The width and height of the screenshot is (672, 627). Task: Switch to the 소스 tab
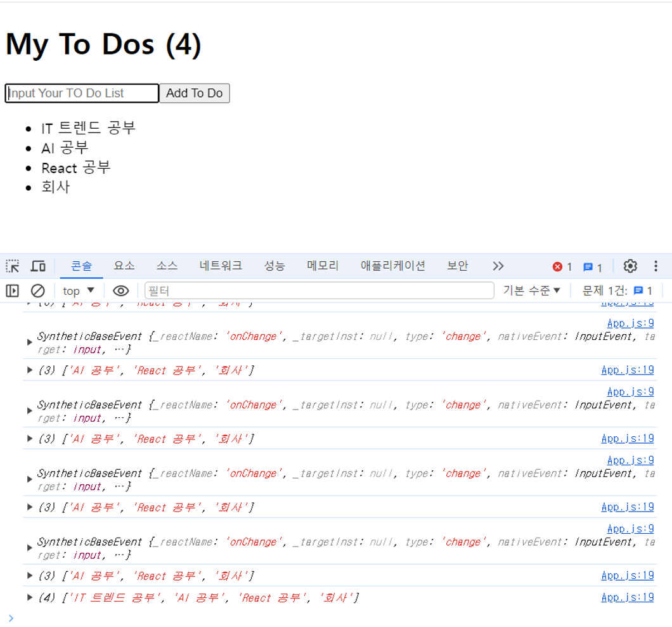click(x=167, y=266)
